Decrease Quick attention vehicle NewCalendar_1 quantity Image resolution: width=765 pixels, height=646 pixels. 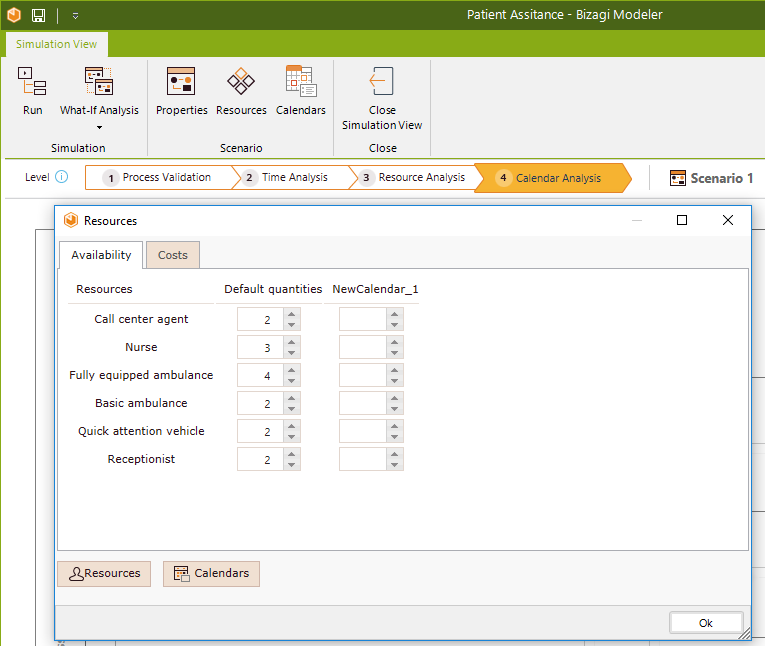[394, 437]
